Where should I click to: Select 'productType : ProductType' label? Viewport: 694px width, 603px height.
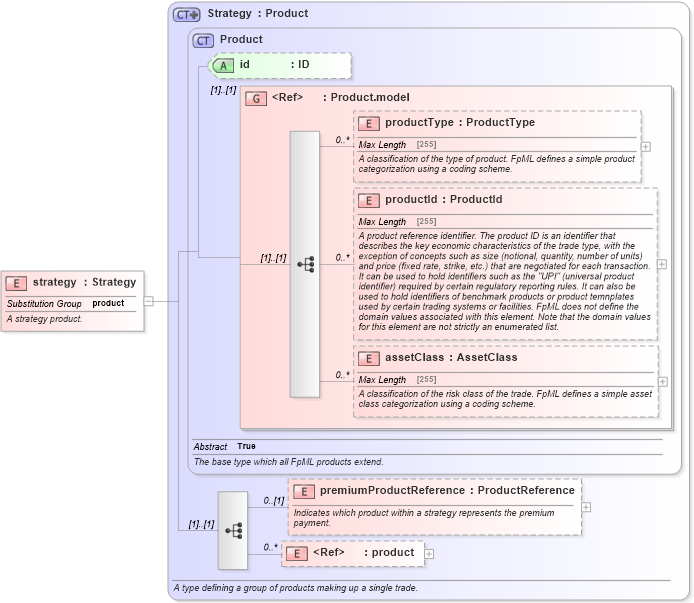tap(460, 123)
